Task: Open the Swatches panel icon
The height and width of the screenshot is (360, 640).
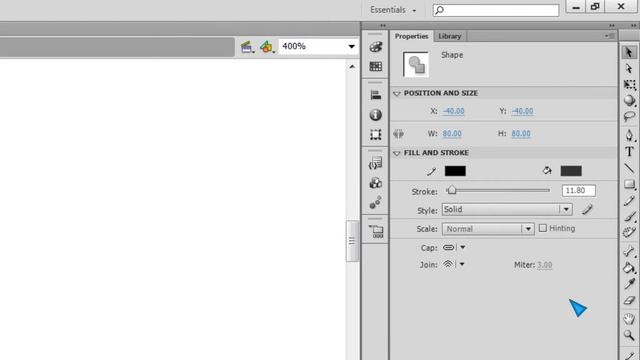Action: pos(376,66)
